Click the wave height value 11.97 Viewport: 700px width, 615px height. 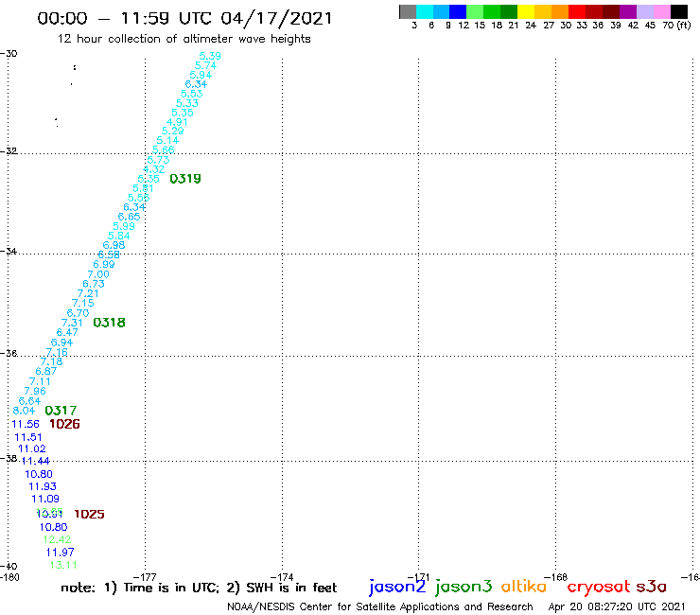pyautogui.click(x=60, y=553)
